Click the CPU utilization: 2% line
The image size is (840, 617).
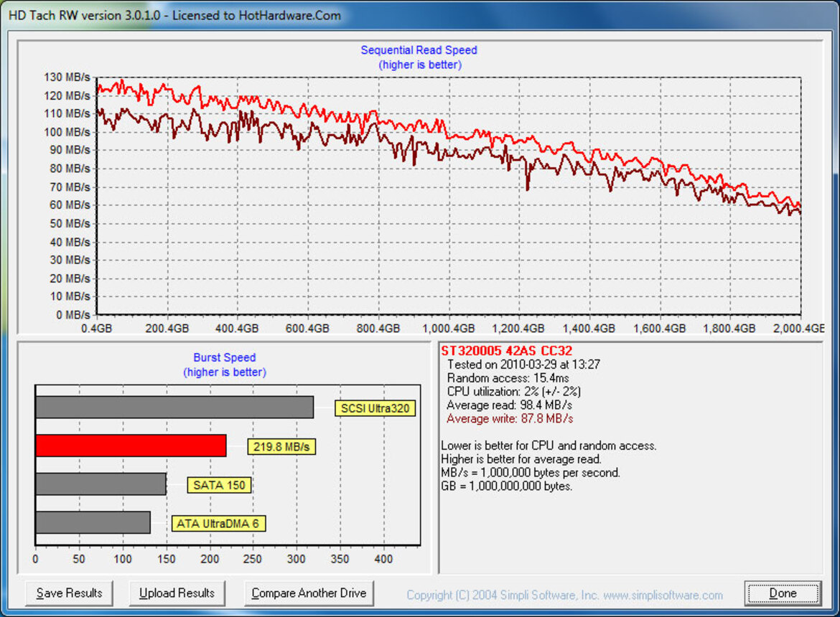click(x=514, y=391)
